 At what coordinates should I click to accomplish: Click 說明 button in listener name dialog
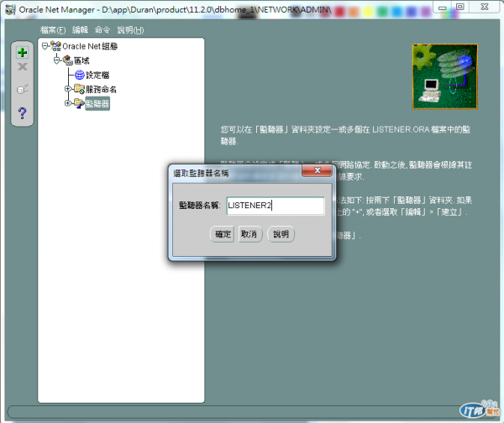point(281,234)
